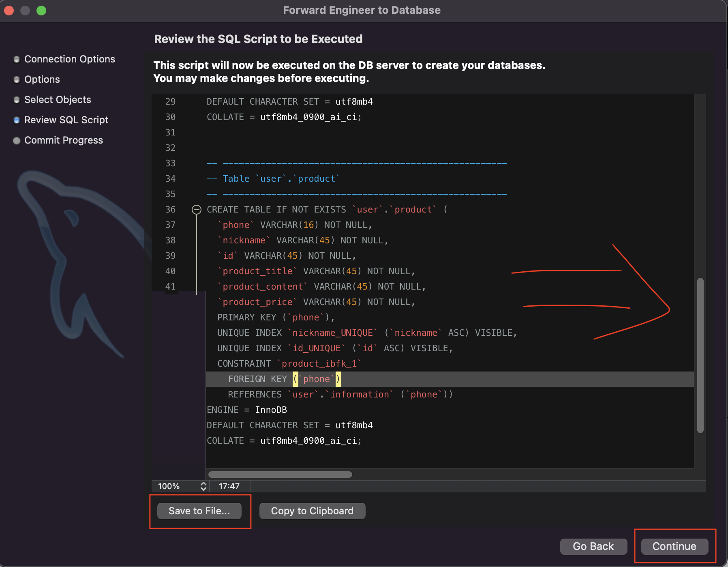The height and width of the screenshot is (567, 728).
Task: Select the Review SQL Script step
Action: [66, 120]
